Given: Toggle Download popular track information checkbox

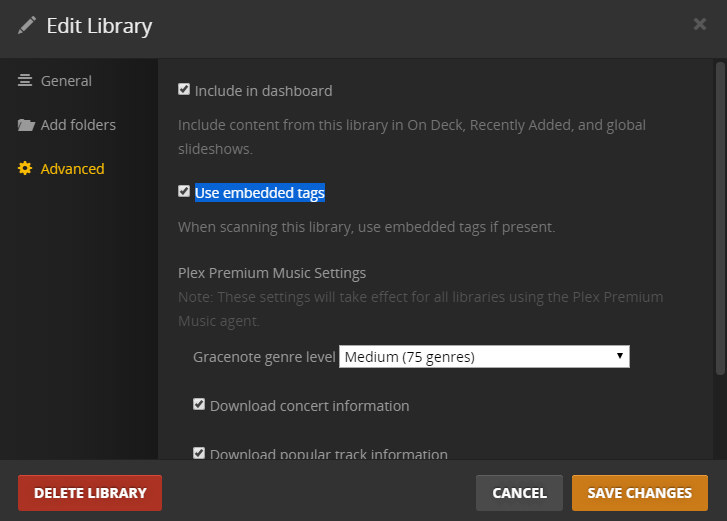Looking at the screenshot, I should (x=199, y=453).
